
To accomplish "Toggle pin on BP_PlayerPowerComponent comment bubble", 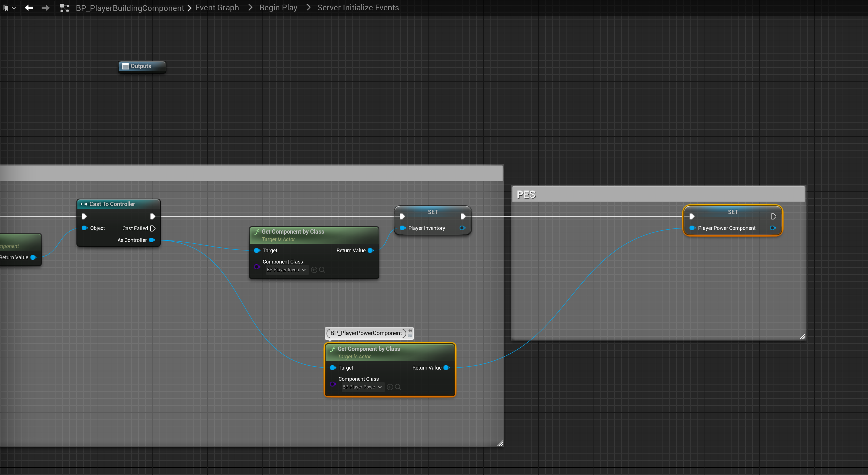I will 410,330.
